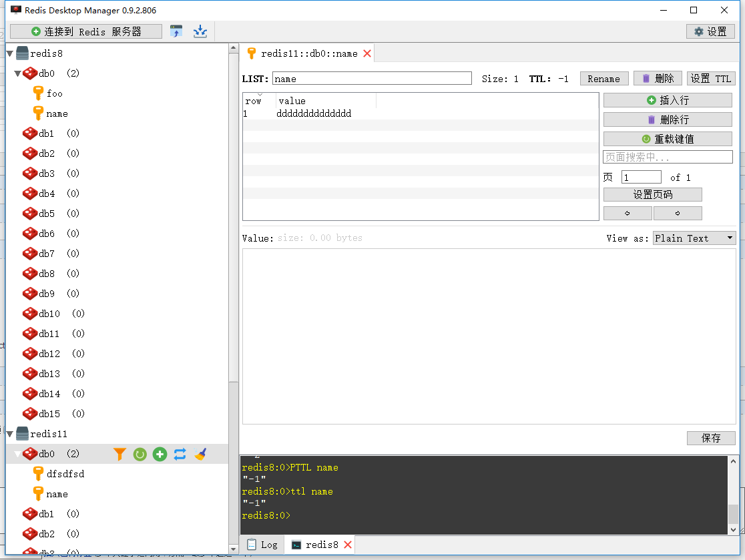
Task: Click the console scroll up arrow
Action: 733,461
